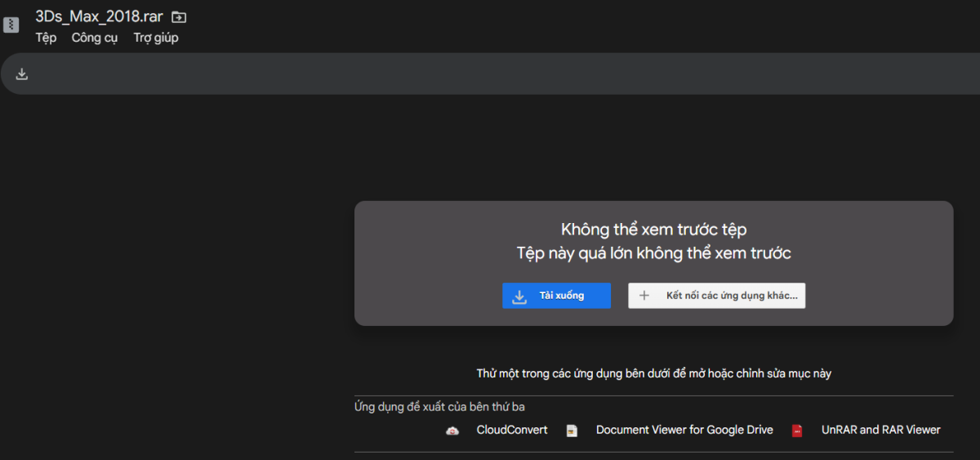This screenshot has height=460, width=980.
Task: Click the arrow icon inside the Tải xuống button
Action: [519, 296]
